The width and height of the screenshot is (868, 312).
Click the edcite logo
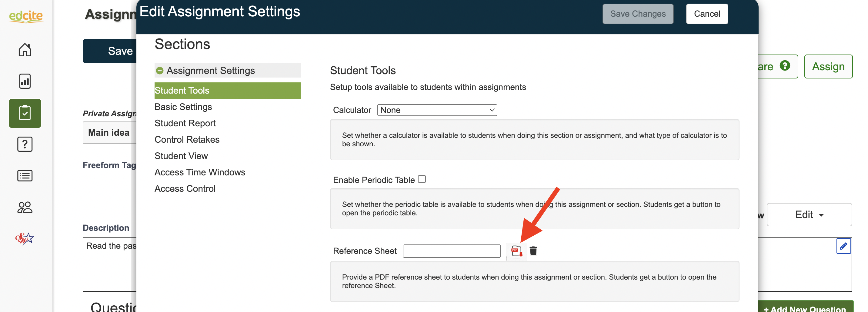click(26, 16)
